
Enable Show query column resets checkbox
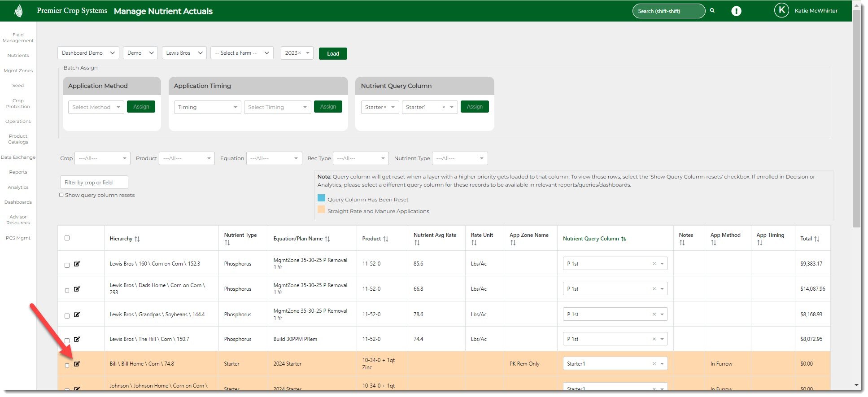click(x=61, y=195)
